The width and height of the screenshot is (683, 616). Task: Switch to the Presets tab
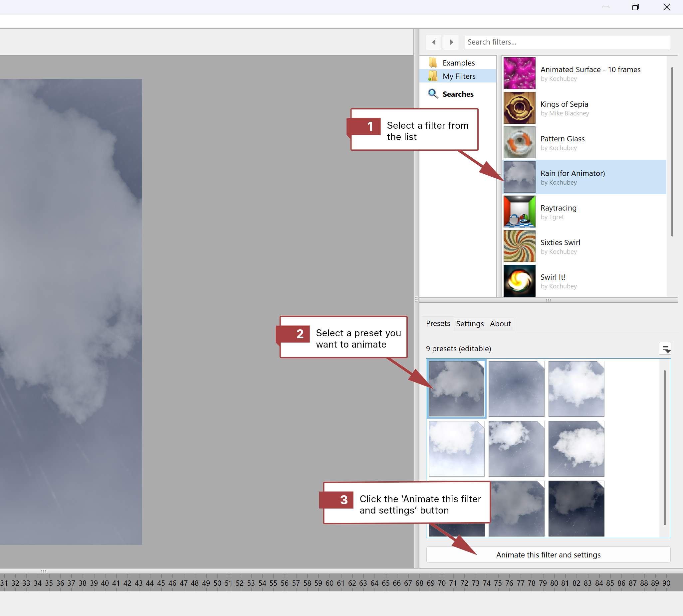point(438,324)
